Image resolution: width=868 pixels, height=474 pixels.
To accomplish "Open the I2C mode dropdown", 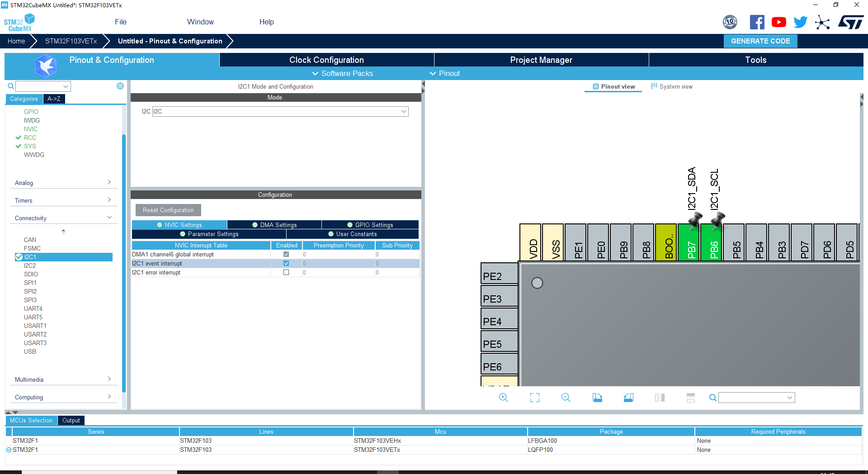I will pyautogui.click(x=404, y=111).
